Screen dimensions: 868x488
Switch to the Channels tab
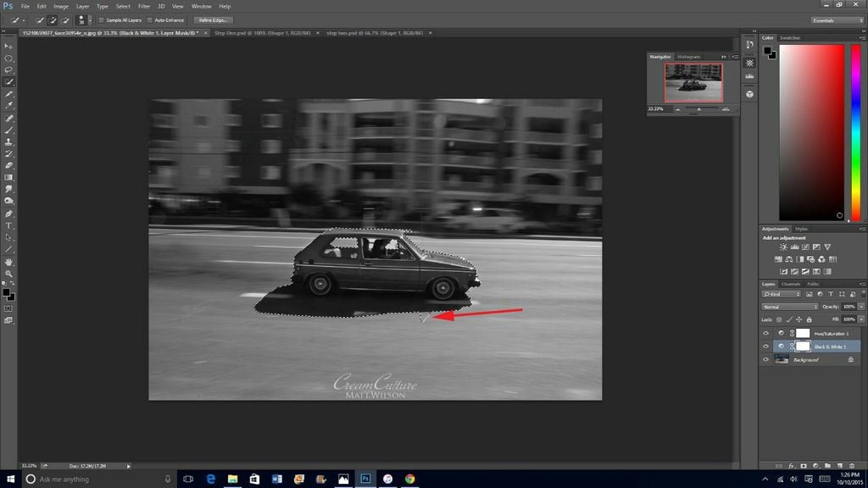pyautogui.click(x=792, y=284)
